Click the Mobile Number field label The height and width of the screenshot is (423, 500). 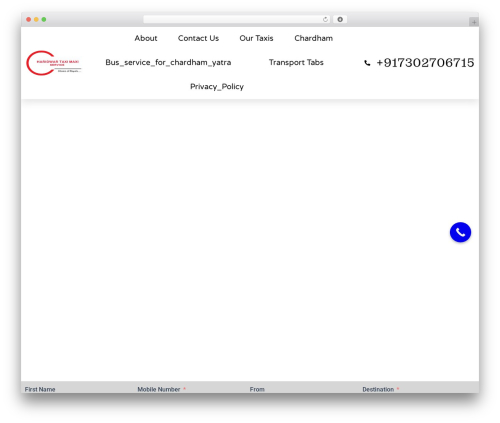(x=159, y=389)
